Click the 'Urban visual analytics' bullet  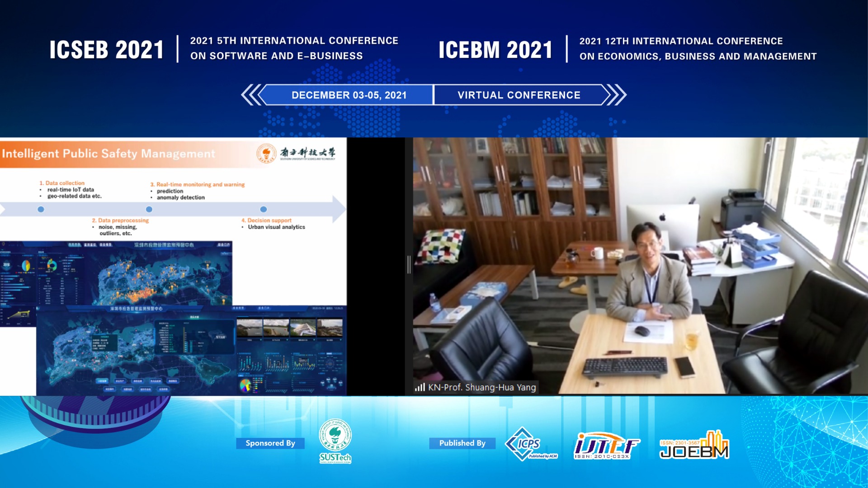pos(276,227)
